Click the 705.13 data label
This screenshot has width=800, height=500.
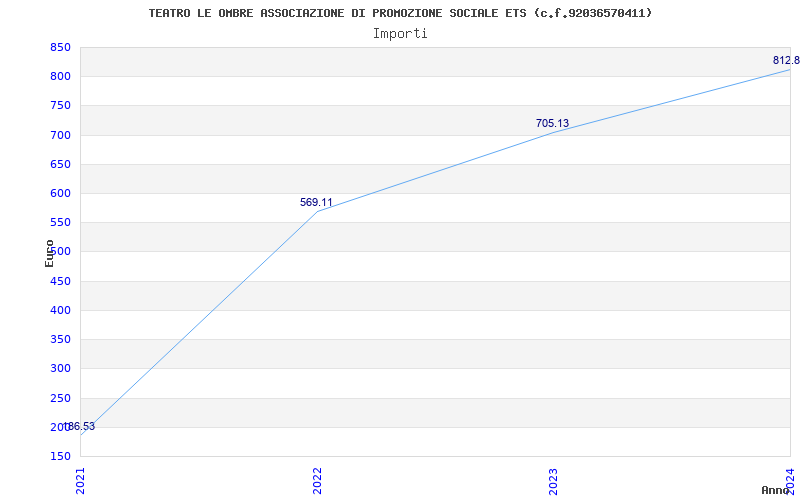(552, 124)
